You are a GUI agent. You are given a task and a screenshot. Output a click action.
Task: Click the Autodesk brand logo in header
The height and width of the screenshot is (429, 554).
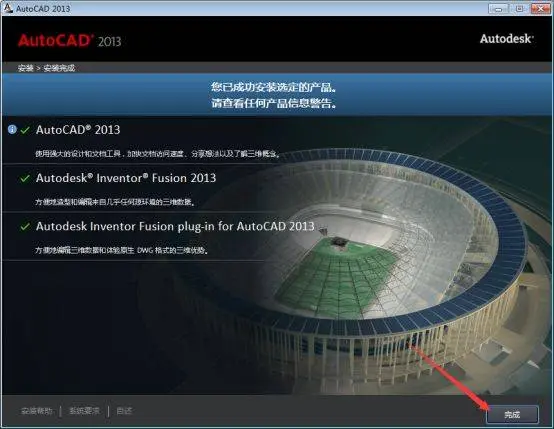[506, 39]
